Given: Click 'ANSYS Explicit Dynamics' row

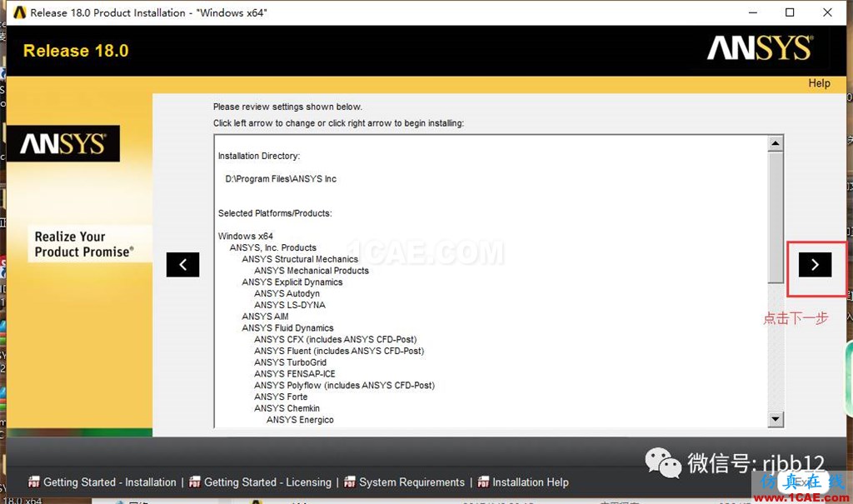Looking at the screenshot, I should click(292, 282).
